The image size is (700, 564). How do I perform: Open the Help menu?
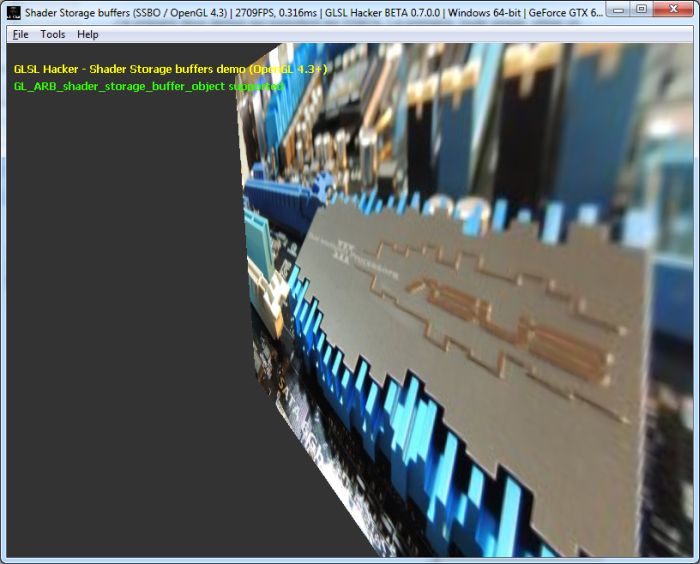[88, 34]
